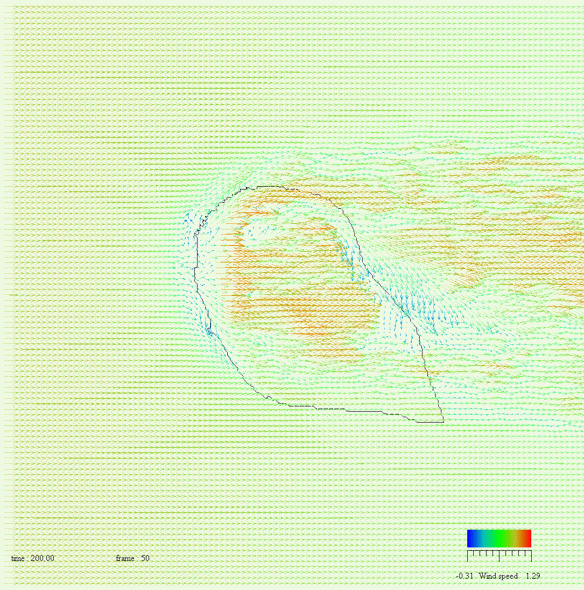Click the blue end of color legend
584x590 pixels.
coord(472,538)
